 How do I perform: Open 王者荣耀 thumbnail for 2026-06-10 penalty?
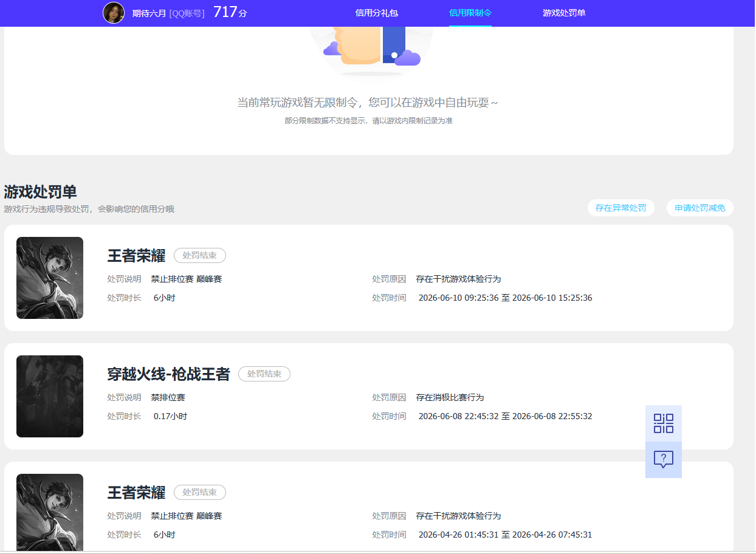point(50,278)
